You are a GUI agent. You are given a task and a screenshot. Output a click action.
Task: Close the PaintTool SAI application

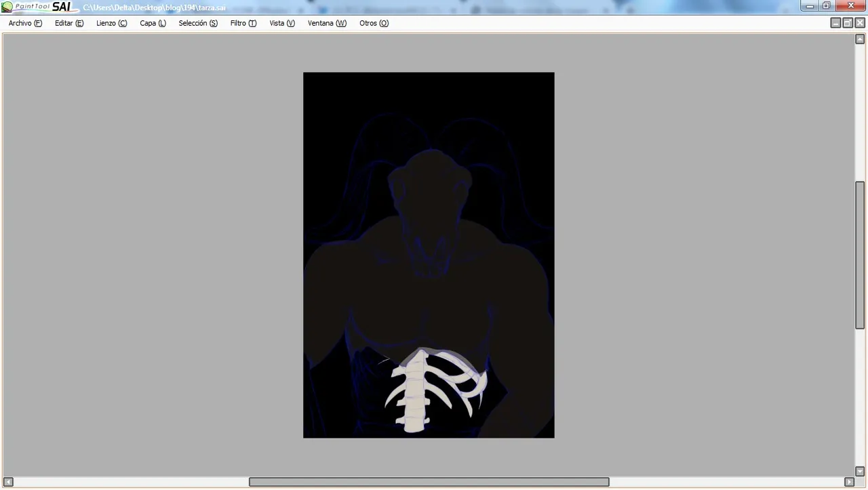[851, 6]
